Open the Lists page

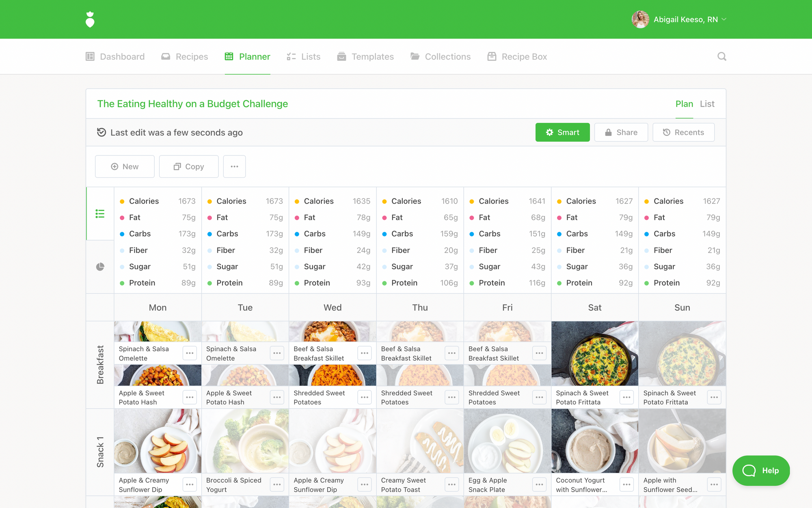click(x=304, y=57)
